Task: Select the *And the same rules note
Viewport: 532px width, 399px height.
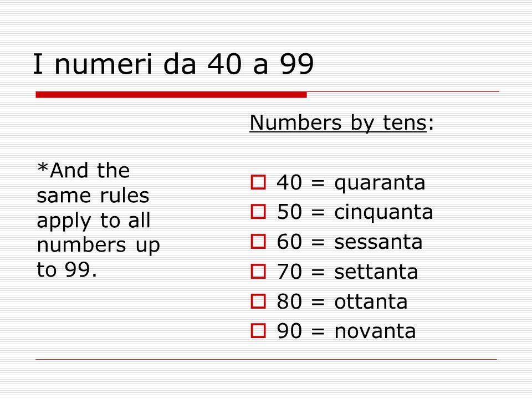Action: (x=99, y=220)
